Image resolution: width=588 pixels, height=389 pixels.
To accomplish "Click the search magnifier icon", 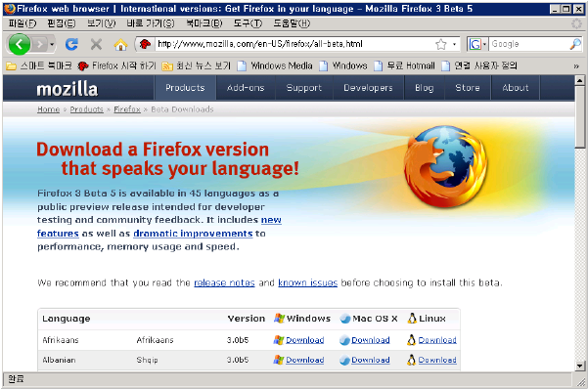I will 575,44.
